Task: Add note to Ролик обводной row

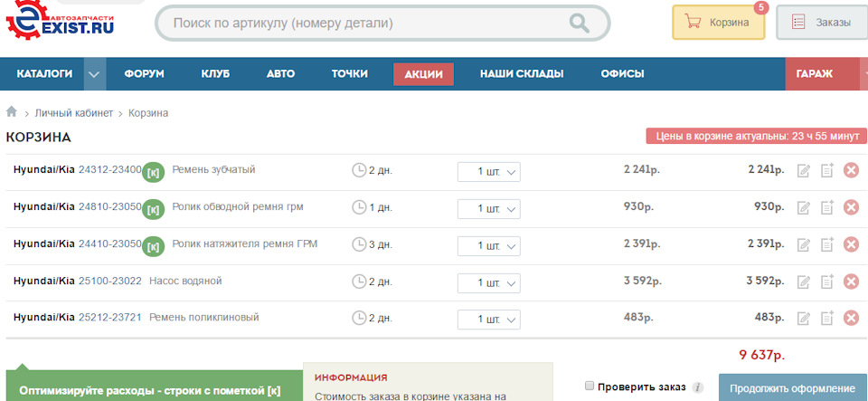Action: click(x=827, y=207)
